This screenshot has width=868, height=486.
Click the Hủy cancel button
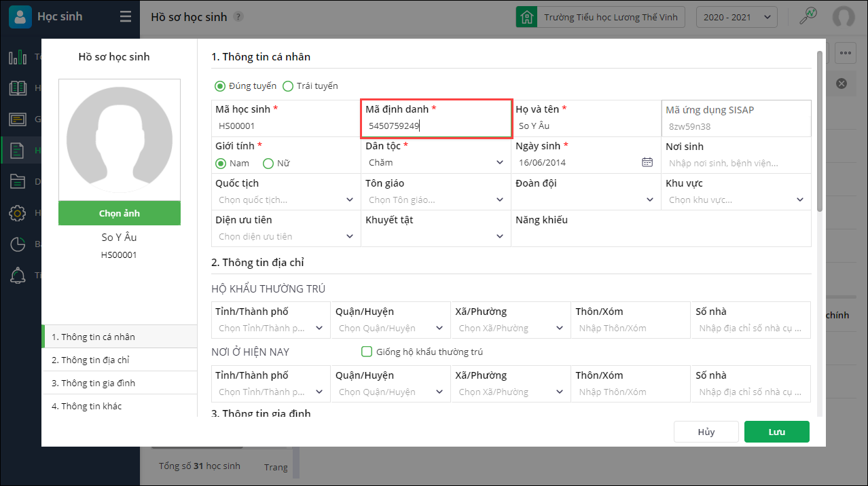click(x=706, y=432)
